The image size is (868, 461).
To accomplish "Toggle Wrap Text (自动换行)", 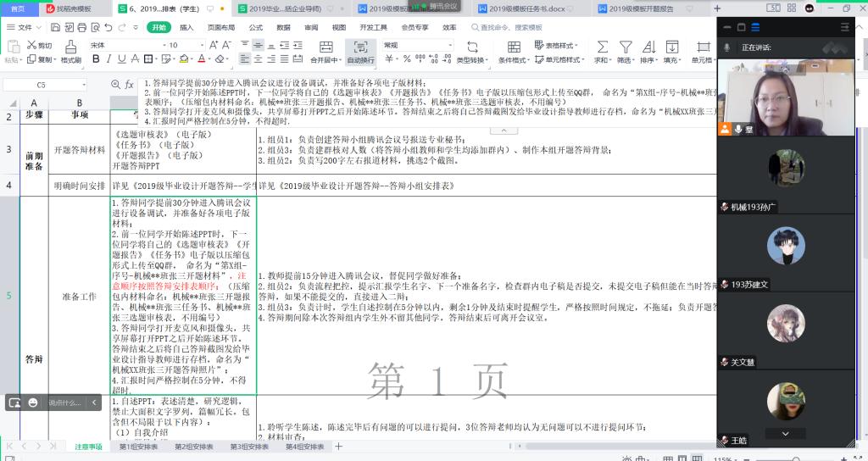I will click(360, 50).
